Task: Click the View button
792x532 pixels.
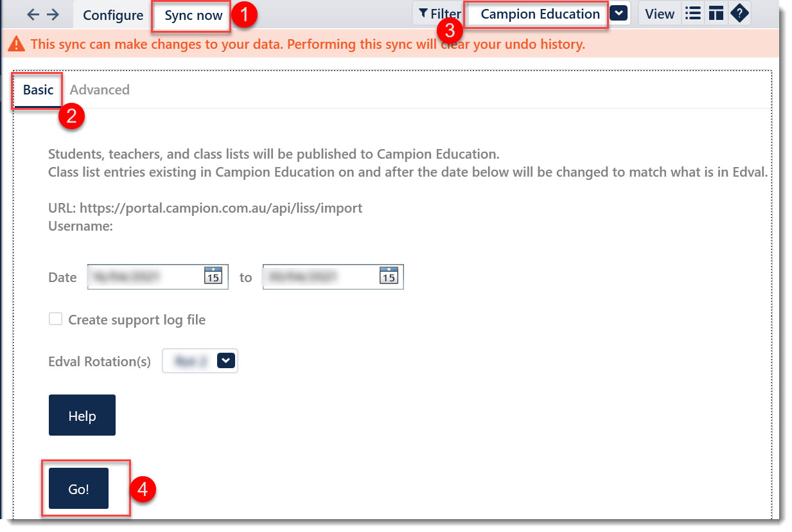Action: 660,13
